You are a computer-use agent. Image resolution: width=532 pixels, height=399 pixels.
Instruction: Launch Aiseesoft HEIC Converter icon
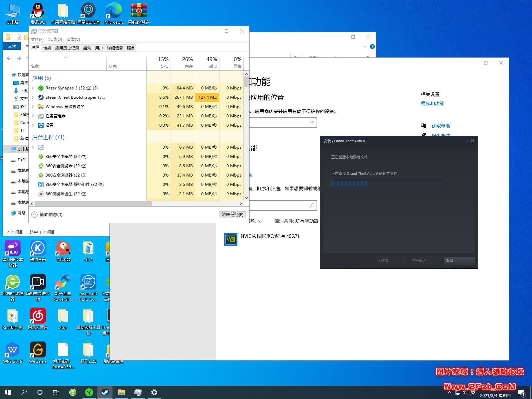[x=88, y=287]
